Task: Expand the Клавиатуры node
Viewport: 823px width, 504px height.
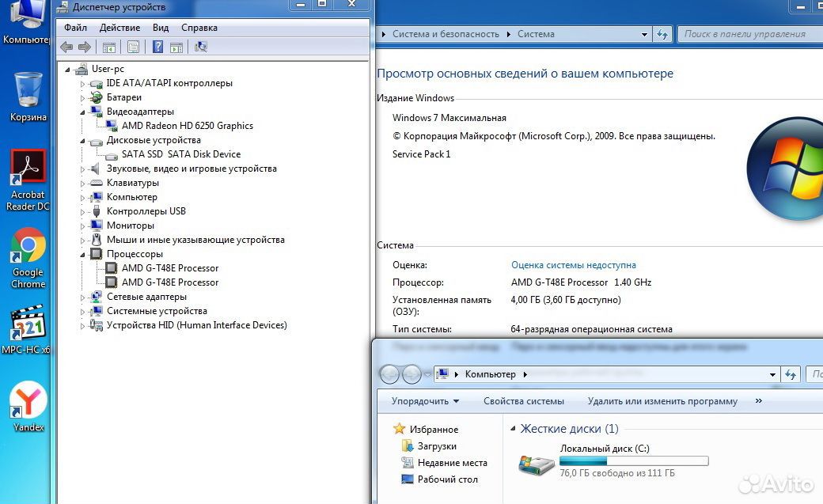Action: point(82,184)
